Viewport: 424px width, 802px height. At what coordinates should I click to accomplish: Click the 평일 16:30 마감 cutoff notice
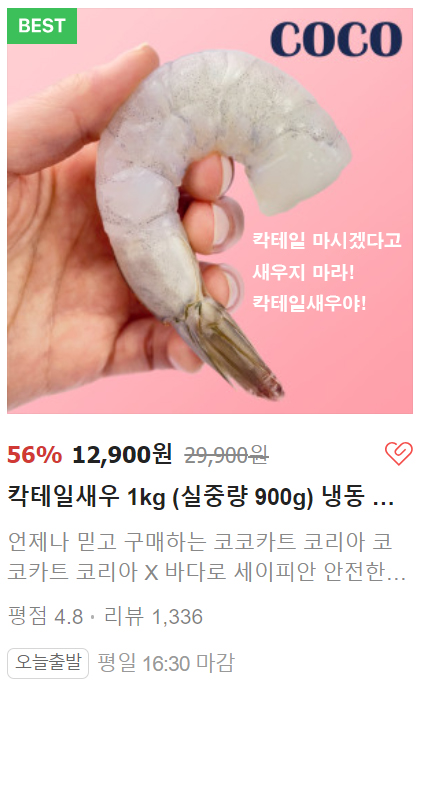[x=166, y=663]
